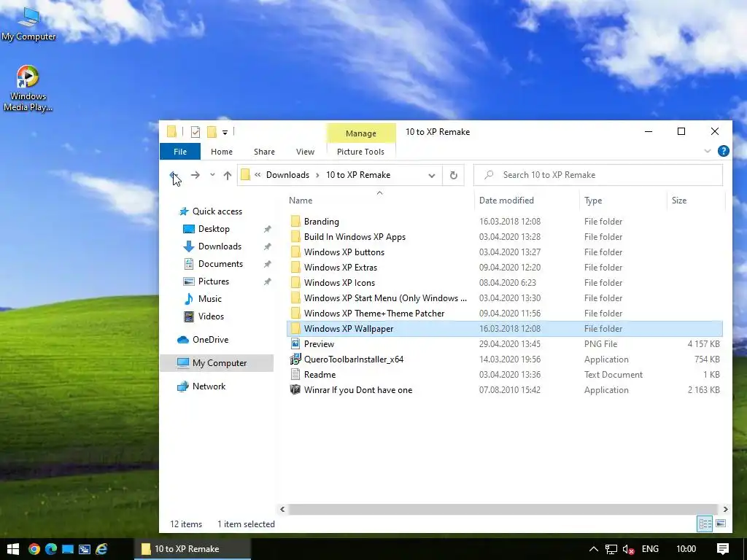The height and width of the screenshot is (560, 747).
Task: Switch to the View ribbon tab
Action: coord(305,152)
